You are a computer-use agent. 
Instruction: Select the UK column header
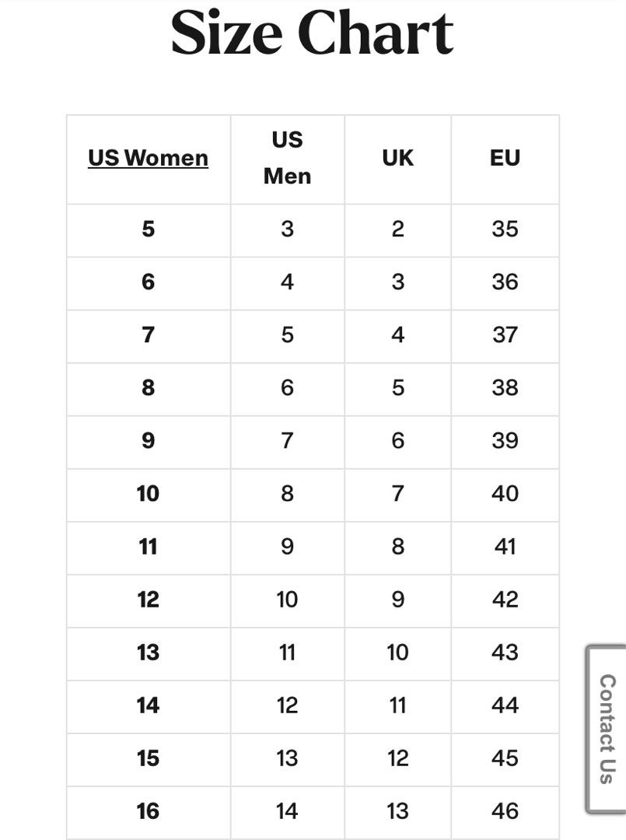tap(398, 158)
